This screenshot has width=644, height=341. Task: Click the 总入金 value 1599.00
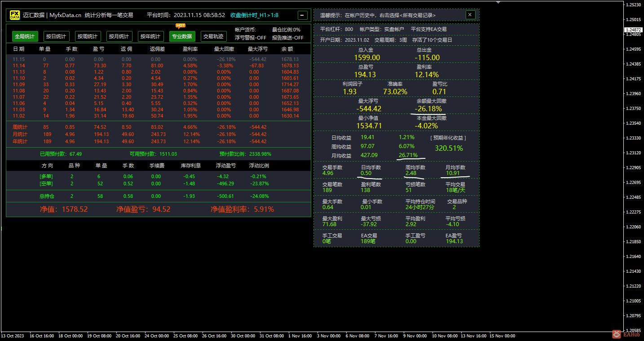click(367, 57)
